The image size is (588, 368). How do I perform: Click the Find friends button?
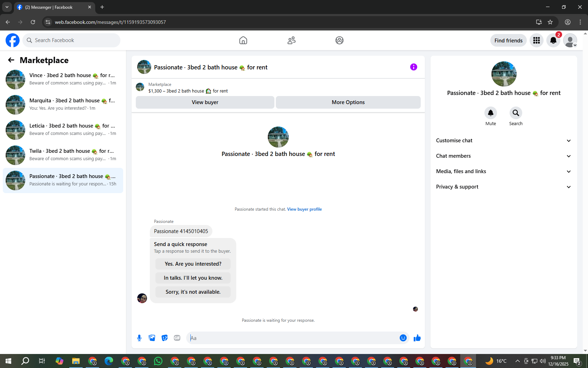tap(509, 40)
